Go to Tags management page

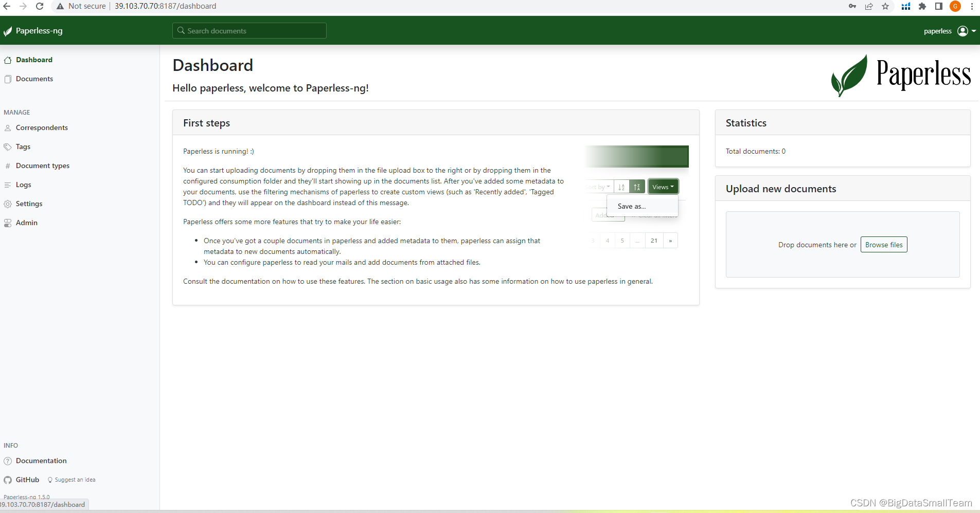(x=23, y=147)
